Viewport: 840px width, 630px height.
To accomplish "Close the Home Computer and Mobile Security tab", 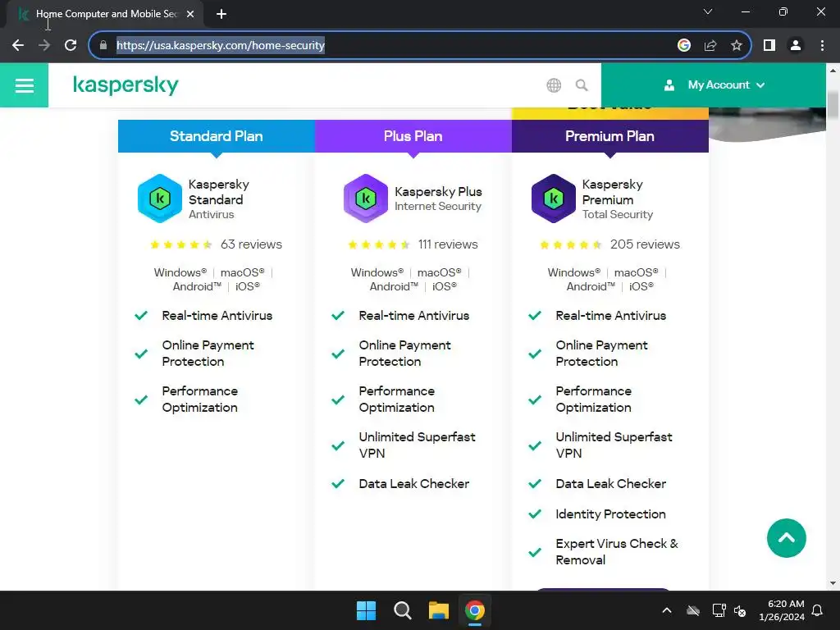I will (190, 14).
